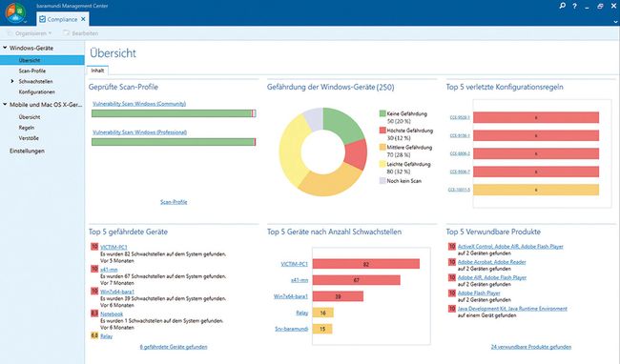Image resolution: width=620 pixels, height=364 pixels.
Task: Click the red bar showing 82 vulnerabilities
Action: (366, 264)
